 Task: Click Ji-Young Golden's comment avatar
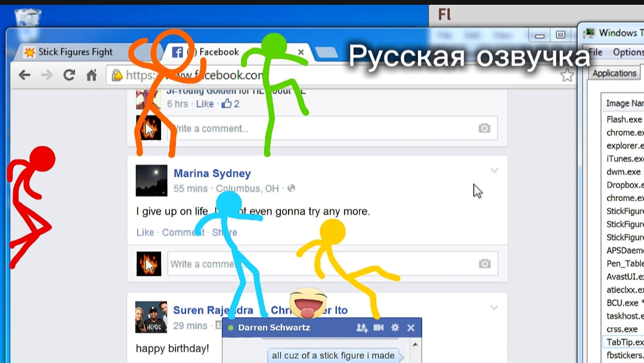148,100
